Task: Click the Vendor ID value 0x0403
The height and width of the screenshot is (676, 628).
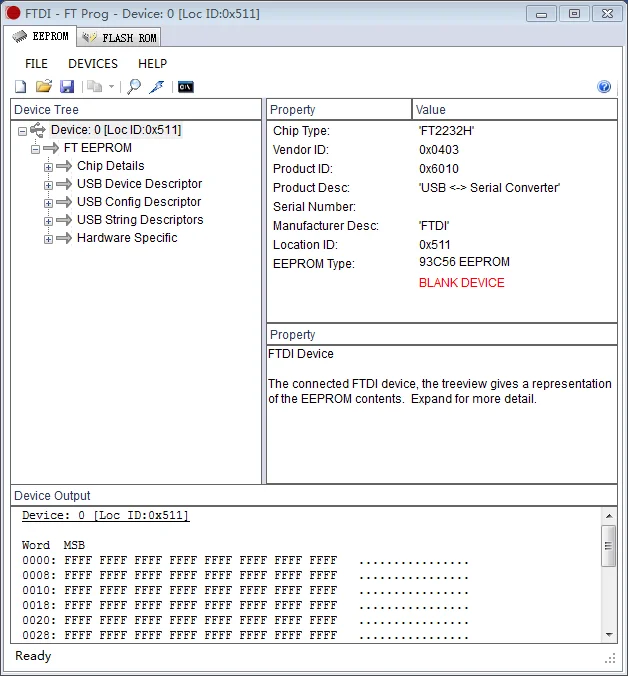Action: coord(439,150)
